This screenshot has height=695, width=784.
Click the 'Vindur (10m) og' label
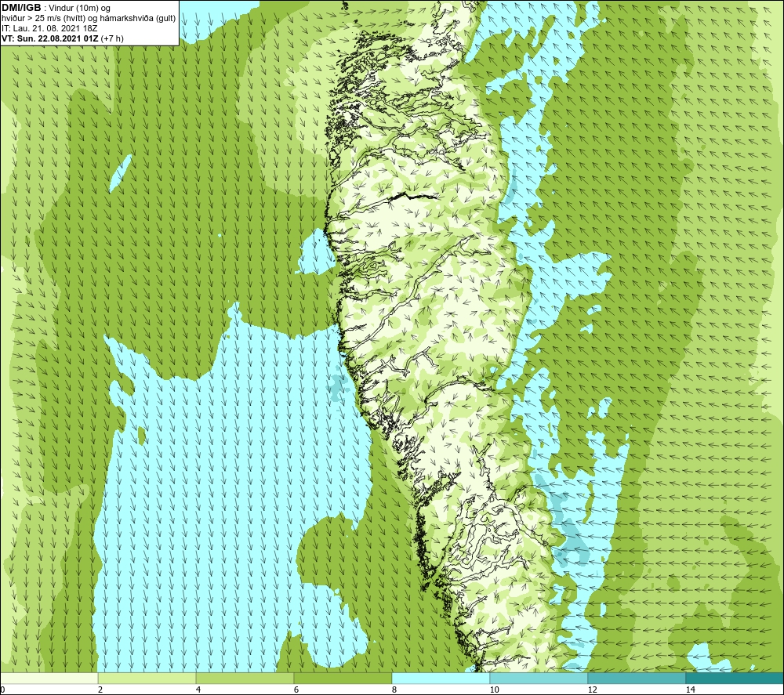click(81, 9)
